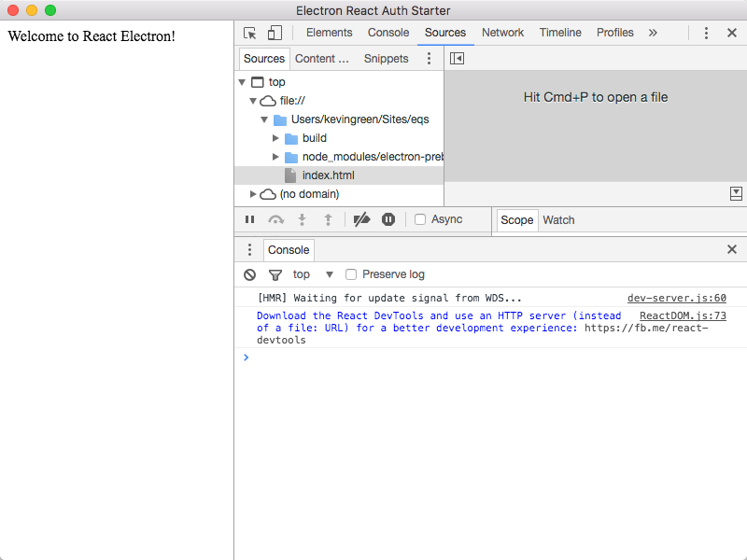Screen dimensions: 747x560
Task: Click the Hit Cmd+P to open a file text
Action: [596, 97]
